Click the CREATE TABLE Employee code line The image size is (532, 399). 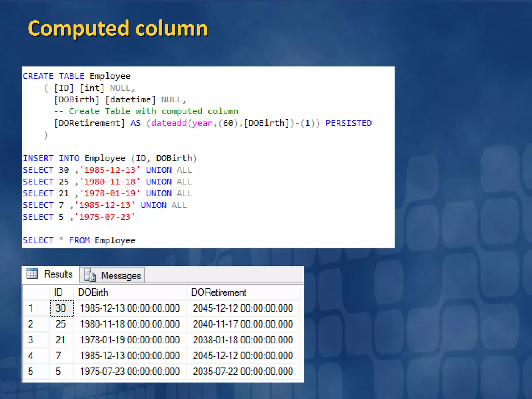[77, 76]
